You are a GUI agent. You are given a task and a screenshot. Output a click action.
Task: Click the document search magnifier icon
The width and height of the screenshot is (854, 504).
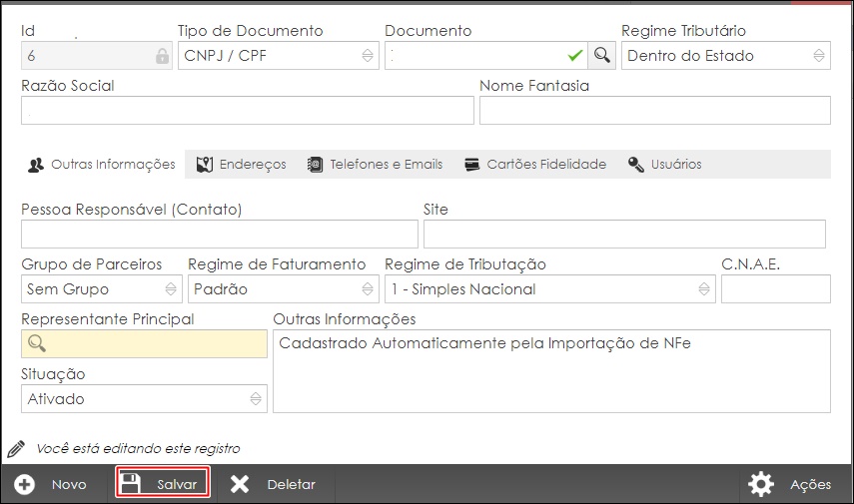tap(602, 55)
